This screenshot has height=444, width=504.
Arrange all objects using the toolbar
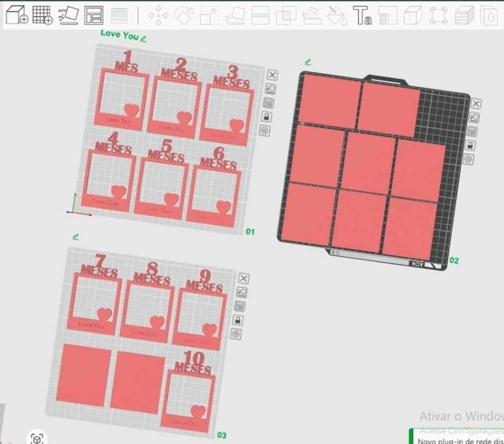(x=94, y=15)
